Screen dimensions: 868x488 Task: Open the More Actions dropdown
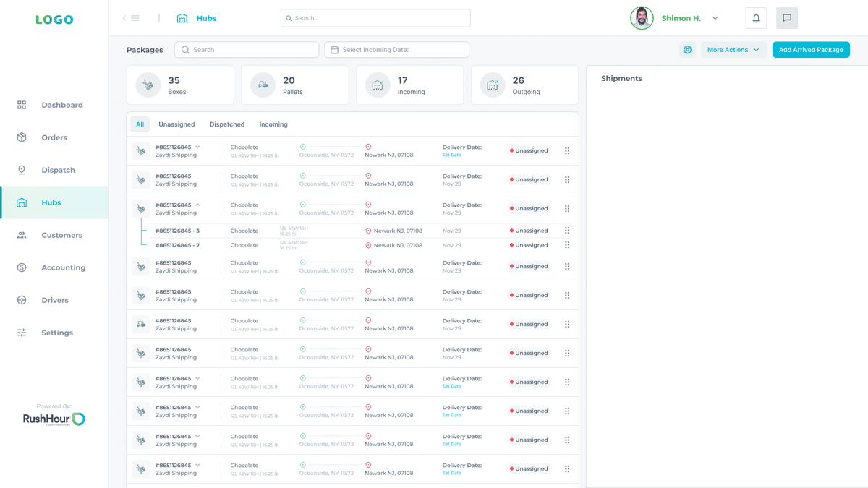[x=733, y=50]
